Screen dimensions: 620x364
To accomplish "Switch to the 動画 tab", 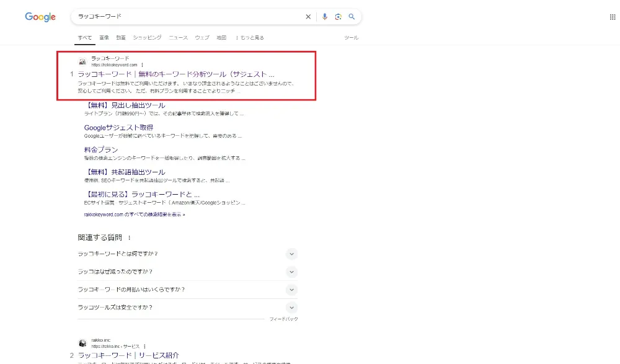I will point(121,38).
